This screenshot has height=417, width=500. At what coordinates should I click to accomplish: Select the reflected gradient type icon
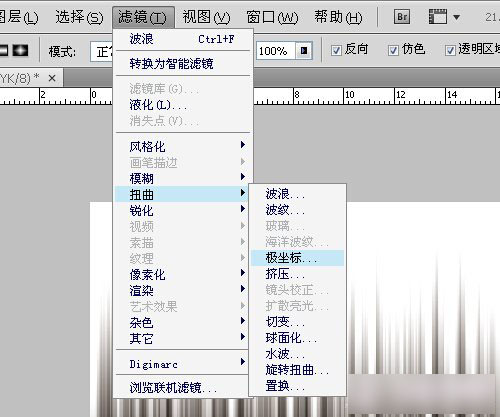[3, 50]
